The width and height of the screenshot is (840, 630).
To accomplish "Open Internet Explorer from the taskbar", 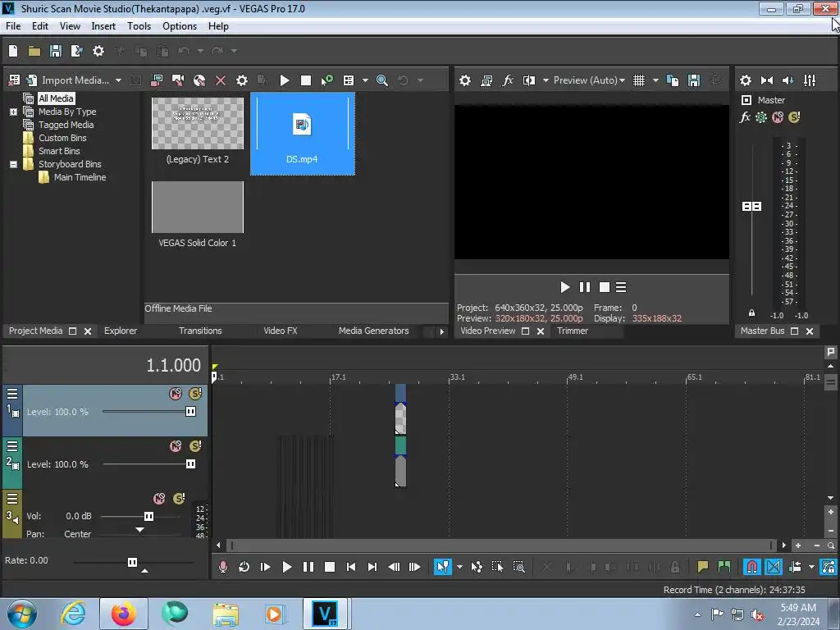I will pyautogui.click(x=73, y=614).
